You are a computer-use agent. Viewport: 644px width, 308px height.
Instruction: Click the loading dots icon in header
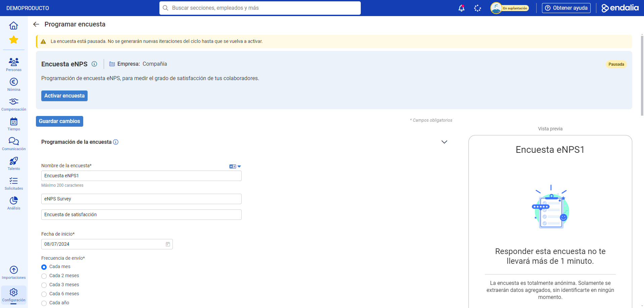[x=478, y=8]
